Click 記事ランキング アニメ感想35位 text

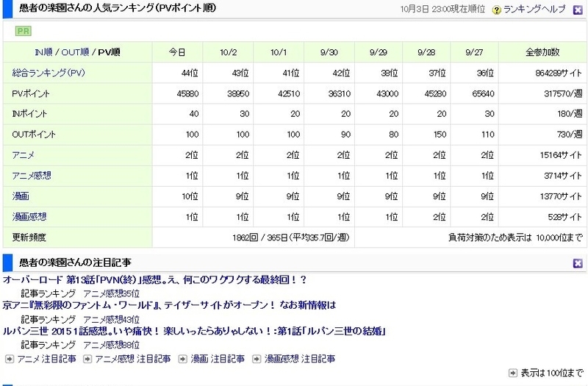click(x=80, y=293)
